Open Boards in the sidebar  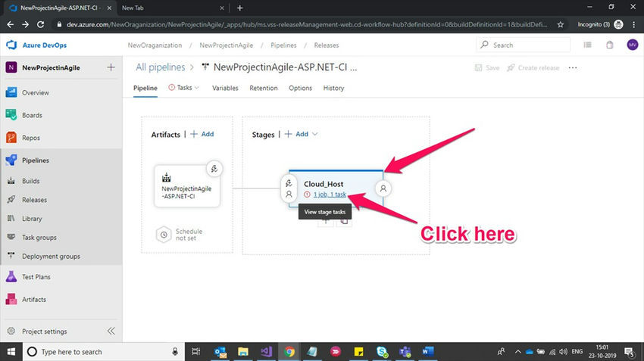coord(32,115)
